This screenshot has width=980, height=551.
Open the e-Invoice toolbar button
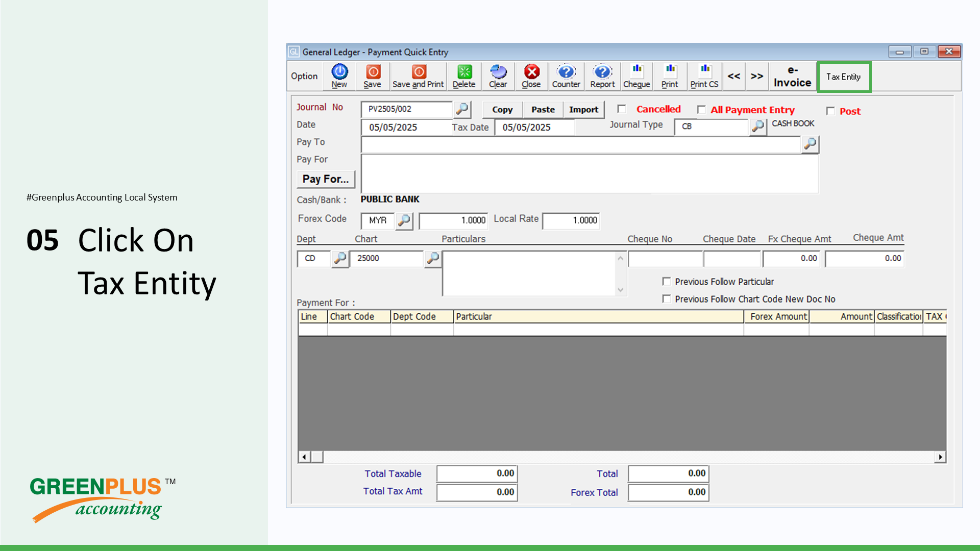click(793, 77)
